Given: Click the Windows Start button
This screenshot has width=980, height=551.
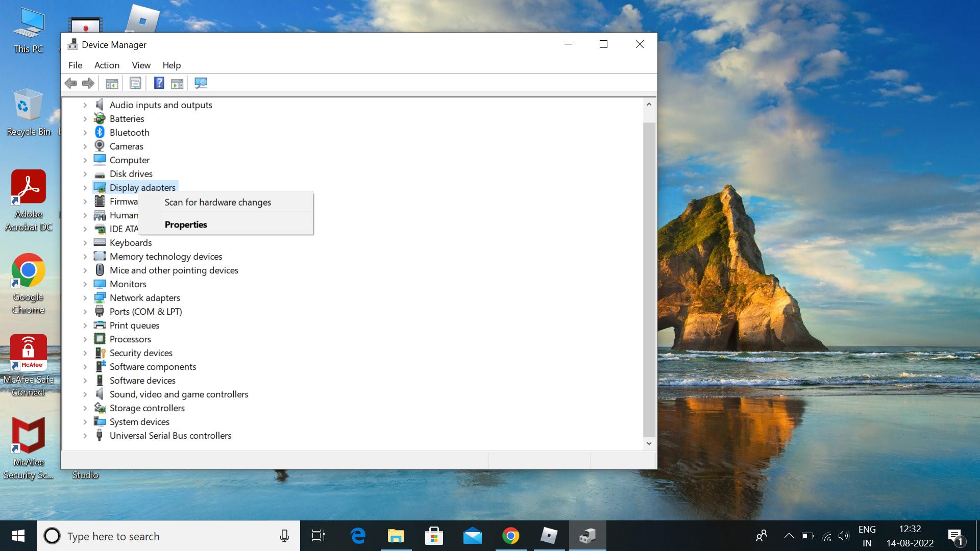Looking at the screenshot, I should (18, 536).
